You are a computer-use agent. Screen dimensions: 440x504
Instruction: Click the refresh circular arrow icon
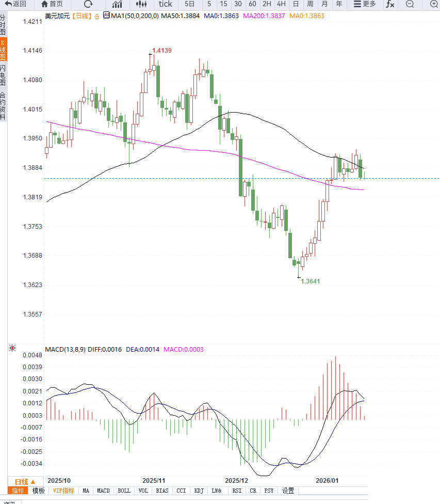coord(88,4)
